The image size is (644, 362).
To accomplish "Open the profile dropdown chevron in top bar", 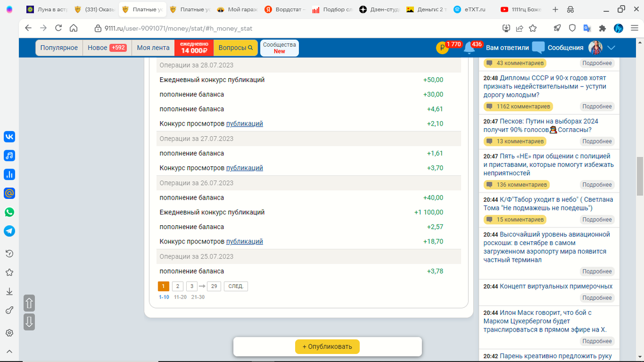I will coord(611,47).
